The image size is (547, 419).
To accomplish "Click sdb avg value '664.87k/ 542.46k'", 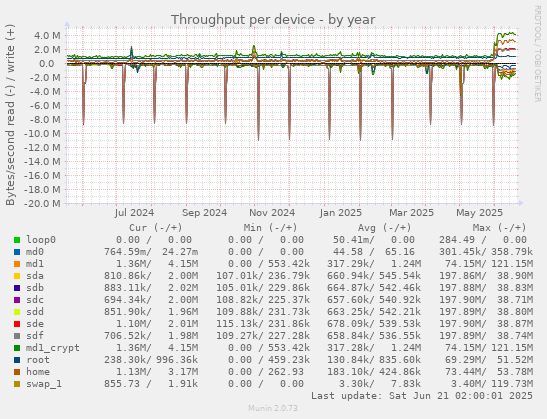I will [x=374, y=287].
